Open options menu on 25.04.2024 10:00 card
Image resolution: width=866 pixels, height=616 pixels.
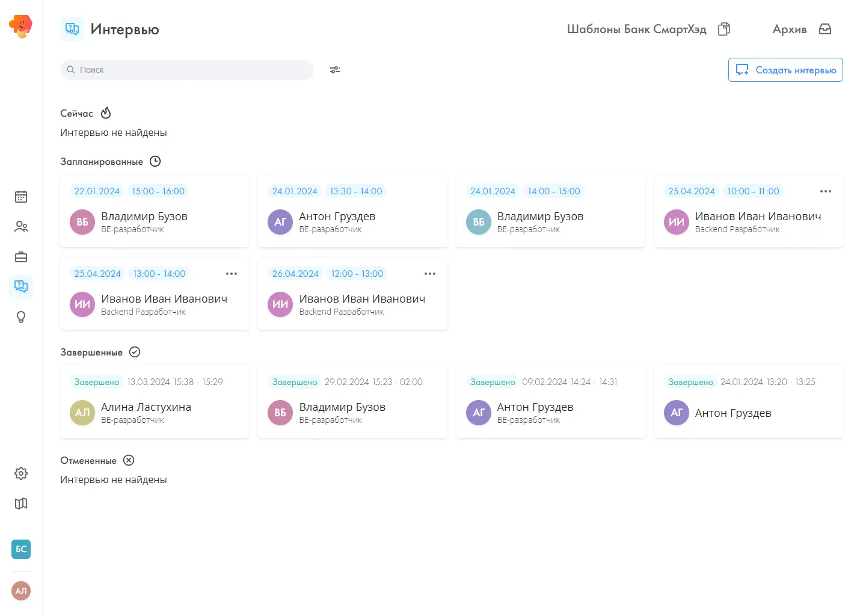pyautogui.click(x=826, y=191)
